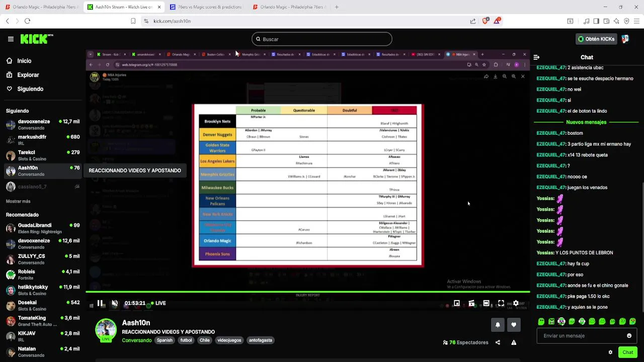Screen dimensions: 644x362
Task: Toggle the stream notifications bell
Action: pyautogui.click(x=498, y=325)
